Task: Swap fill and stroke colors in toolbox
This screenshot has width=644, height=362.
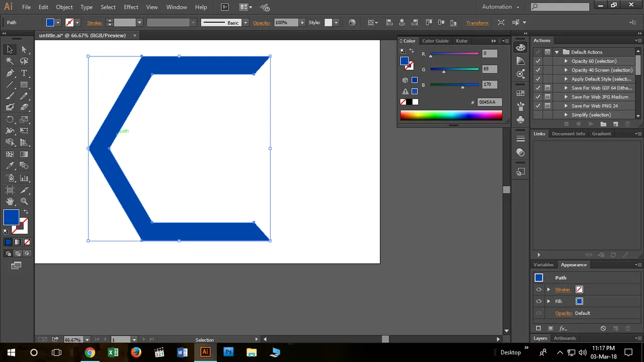Action: point(26,212)
